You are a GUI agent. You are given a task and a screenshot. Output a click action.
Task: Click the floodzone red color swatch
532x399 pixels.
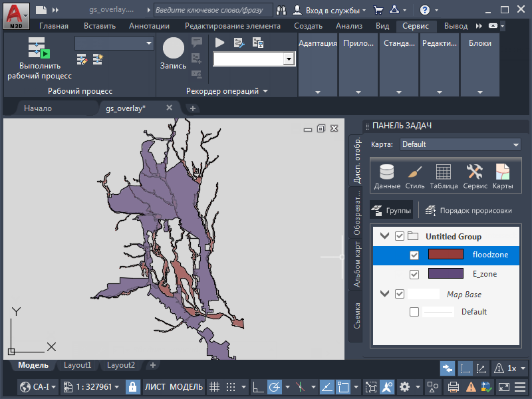[445, 255]
